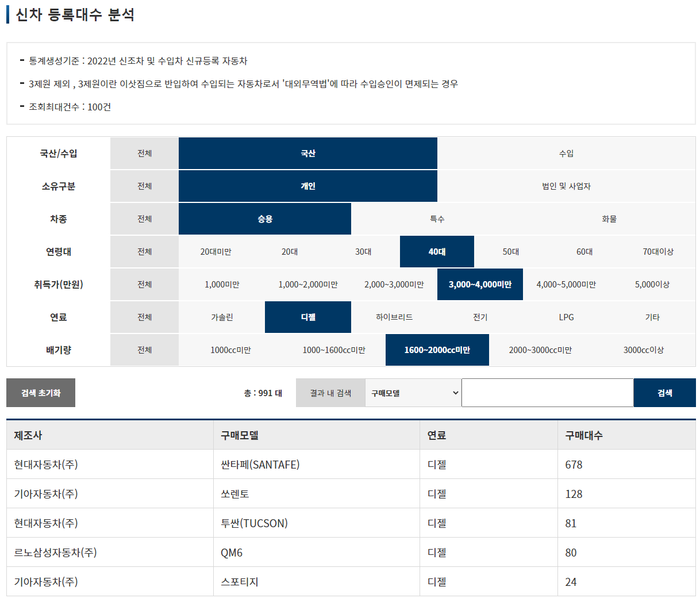This screenshot has height=602, width=700.
Task: Click the 결과 내 검색 label
Action: (330, 393)
